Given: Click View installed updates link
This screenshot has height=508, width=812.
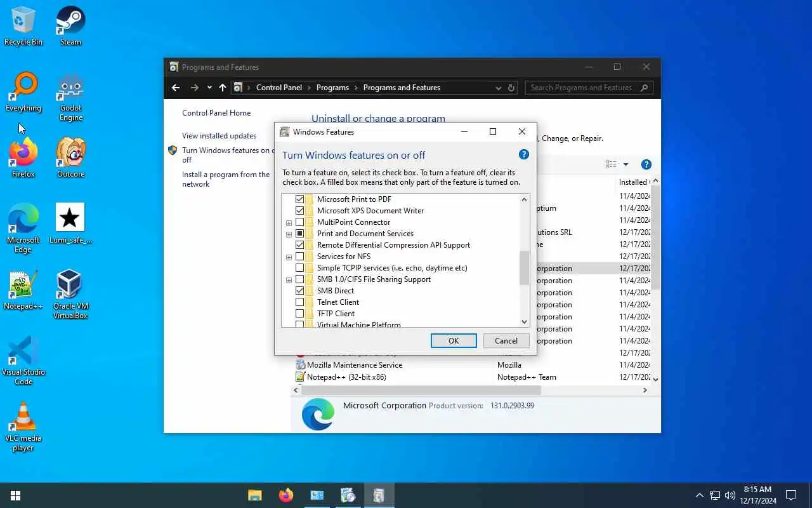Looking at the screenshot, I should (x=219, y=136).
